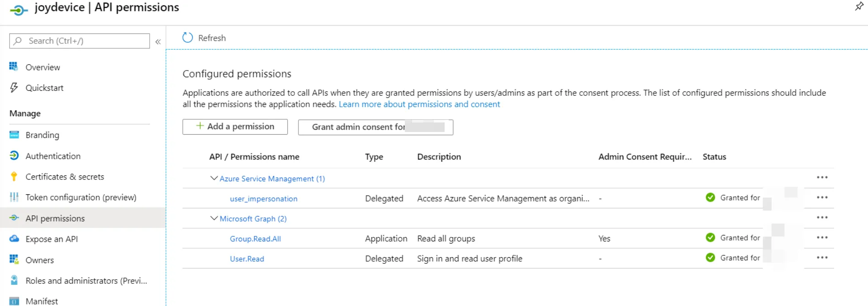868x306 pixels.
Task: Open more options for Group.Read.All row
Action: click(x=822, y=238)
